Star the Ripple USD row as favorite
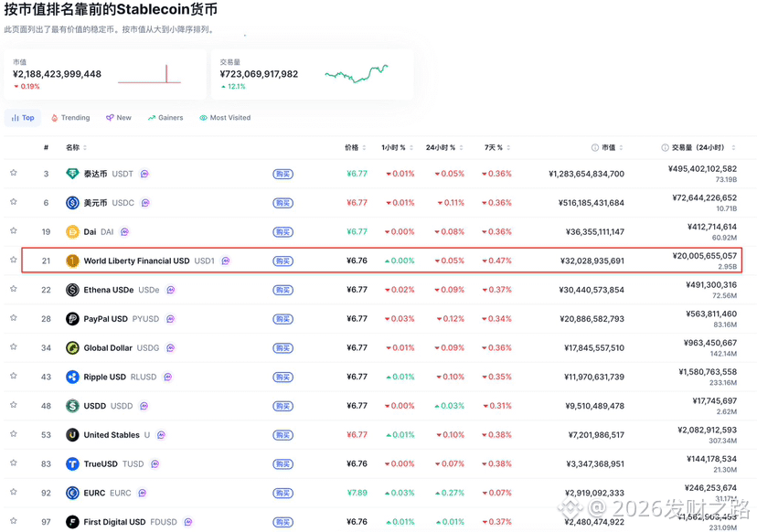Viewport: 757px width, 532px height. (14, 376)
